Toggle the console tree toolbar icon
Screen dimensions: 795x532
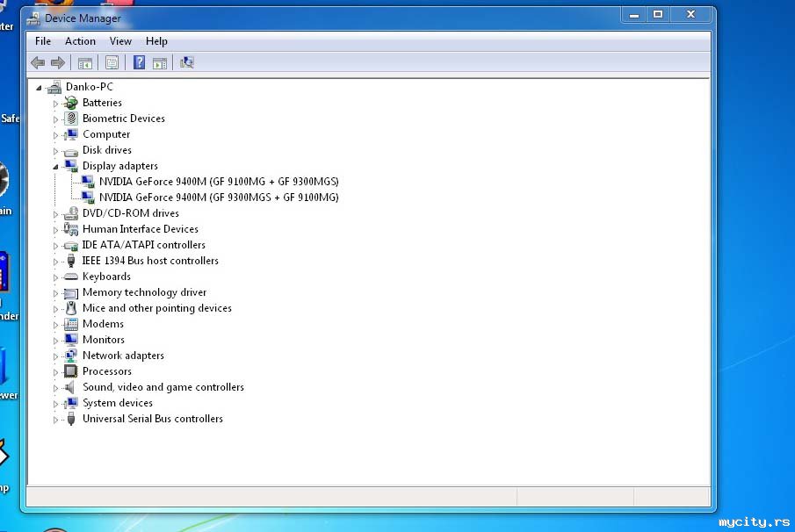(x=84, y=63)
